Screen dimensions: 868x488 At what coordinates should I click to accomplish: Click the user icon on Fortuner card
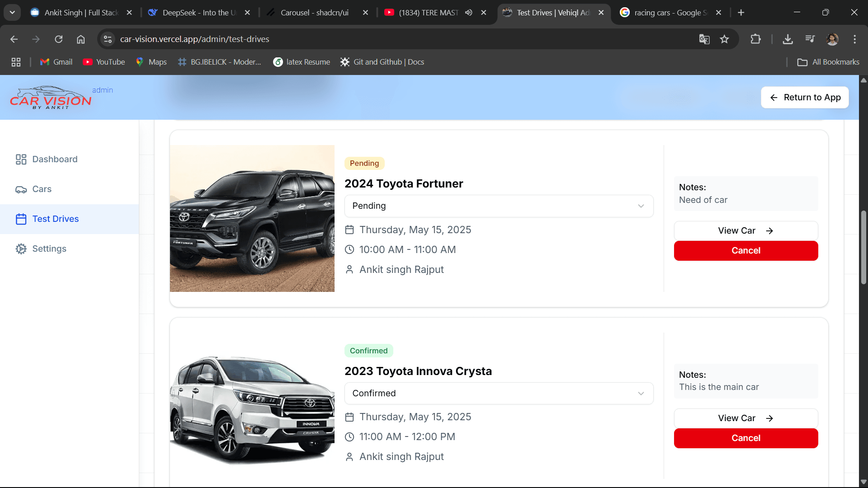point(349,270)
